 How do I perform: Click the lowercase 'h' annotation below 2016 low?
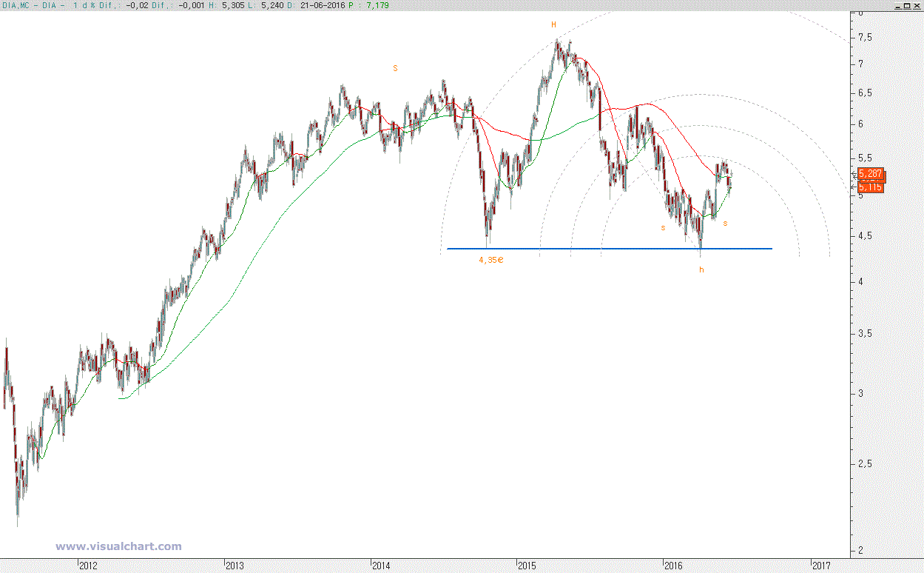click(x=701, y=269)
